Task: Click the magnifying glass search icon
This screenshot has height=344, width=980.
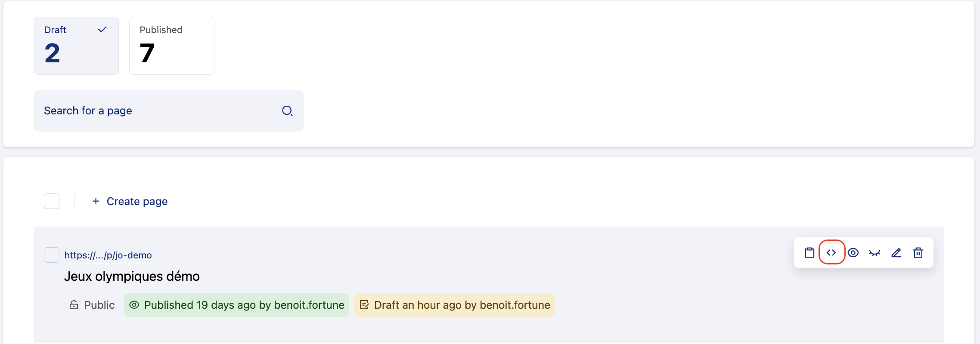Action: (x=287, y=111)
